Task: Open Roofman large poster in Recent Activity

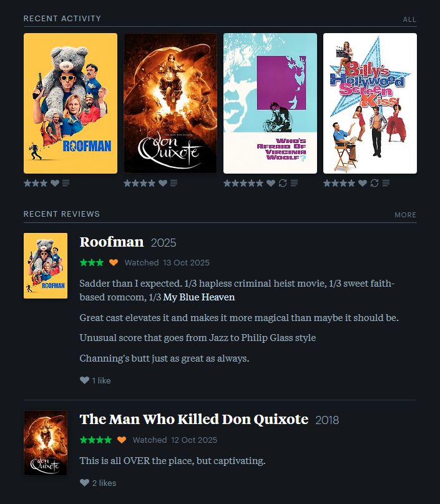Action: [x=71, y=103]
